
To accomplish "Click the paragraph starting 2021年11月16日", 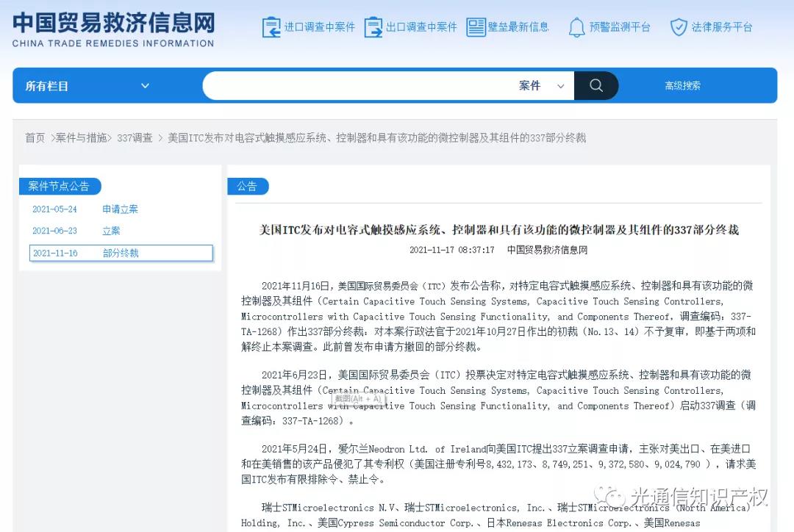I will click(x=498, y=317).
